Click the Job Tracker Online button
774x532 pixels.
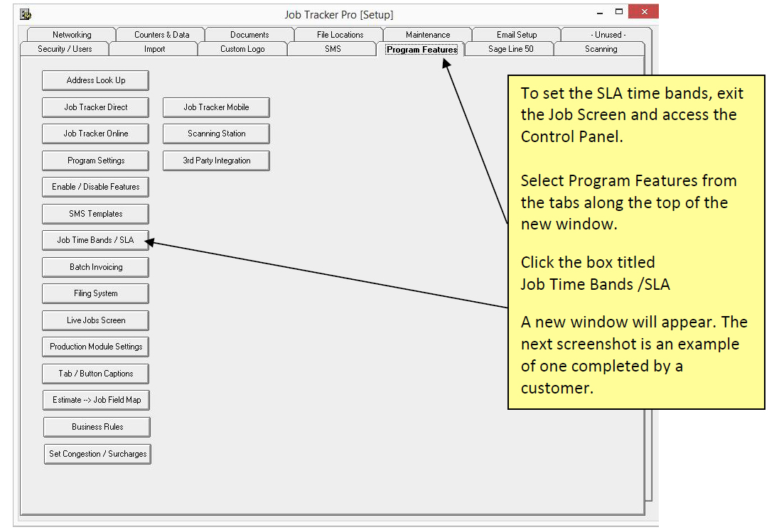tap(96, 134)
